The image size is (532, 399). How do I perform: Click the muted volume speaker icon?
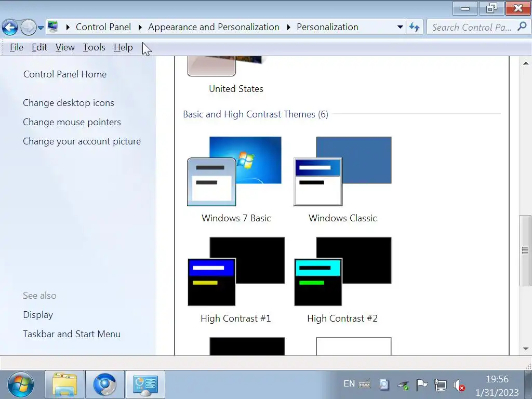459,385
